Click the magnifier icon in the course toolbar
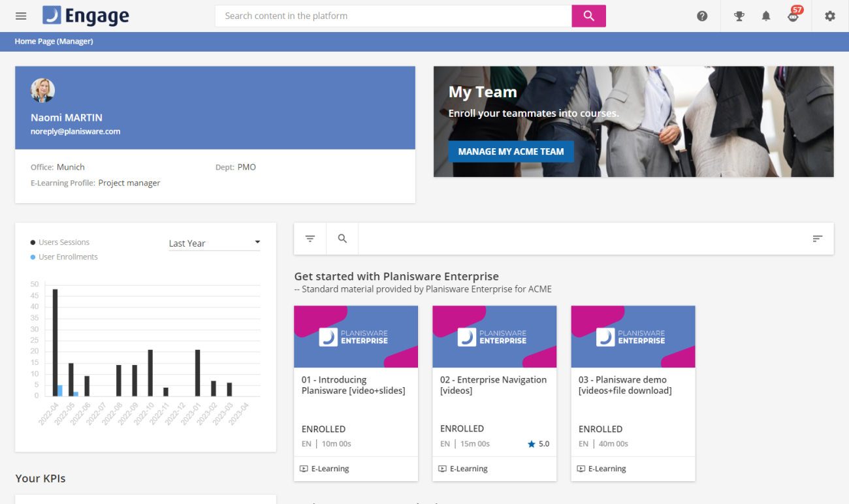 coord(342,238)
